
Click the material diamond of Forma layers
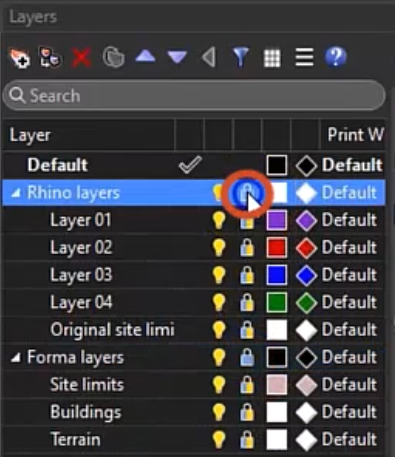coord(306,358)
